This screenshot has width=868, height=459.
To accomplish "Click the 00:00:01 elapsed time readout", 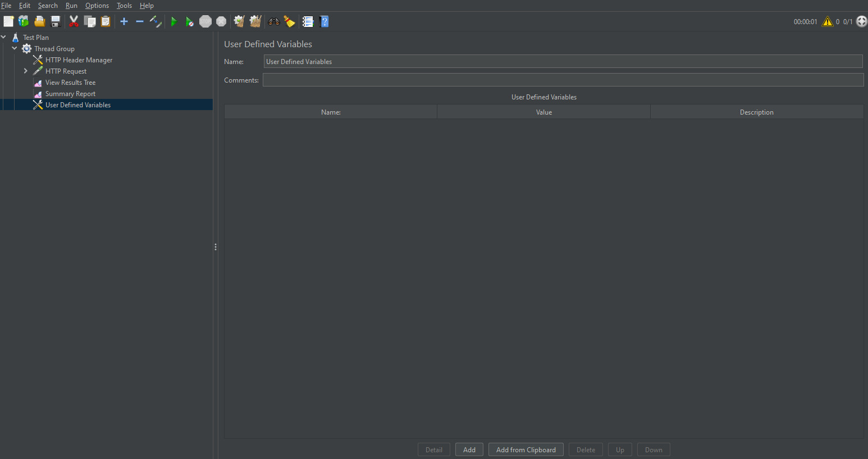I will tap(805, 22).
